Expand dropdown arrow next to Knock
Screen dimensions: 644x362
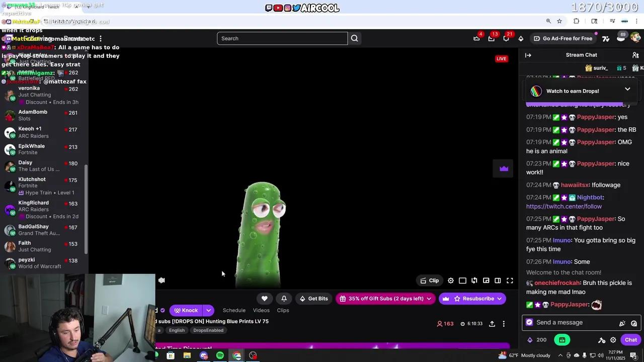(208, 310)
